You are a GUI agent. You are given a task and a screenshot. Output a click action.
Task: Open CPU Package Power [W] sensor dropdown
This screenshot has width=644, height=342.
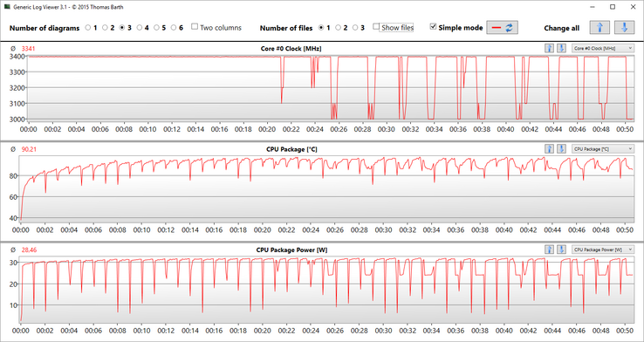click(602, 250)
